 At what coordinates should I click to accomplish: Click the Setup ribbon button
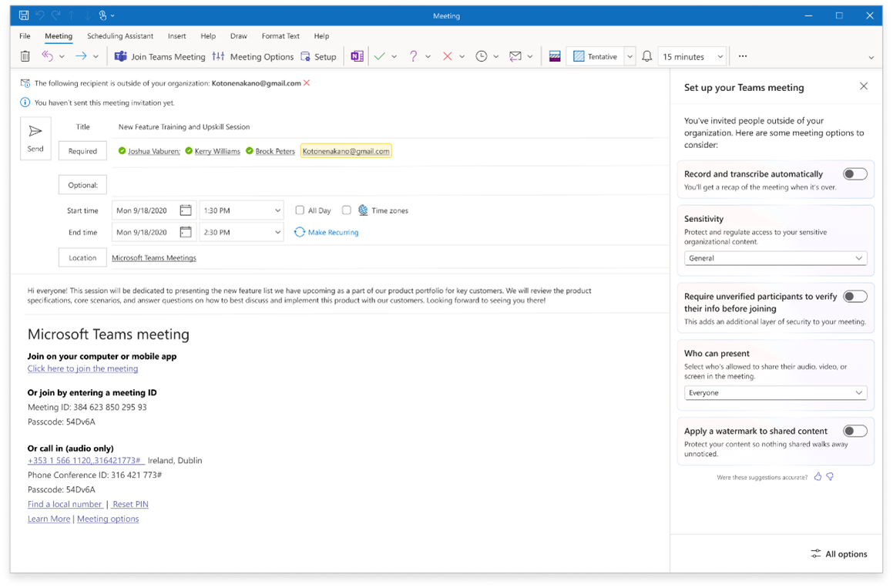click(x=318, y=56)
